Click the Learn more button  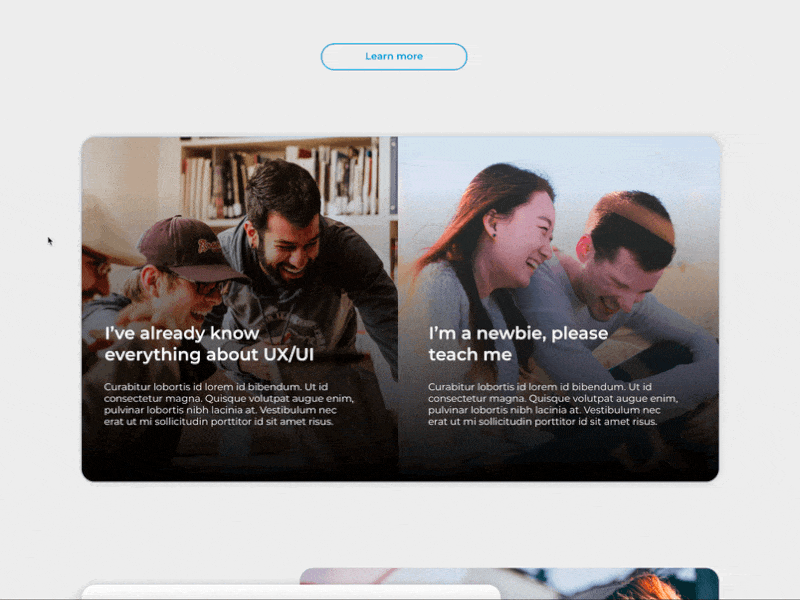(x=393, y=56)
